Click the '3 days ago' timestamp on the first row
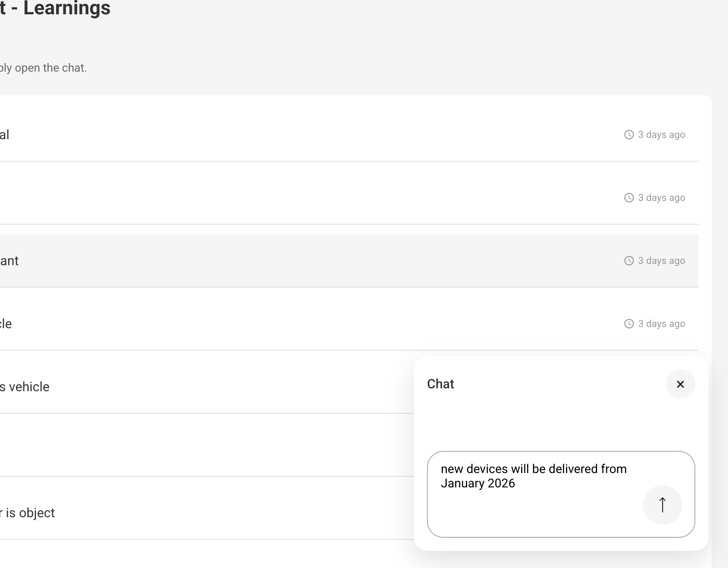Screen dimensions: 728x568 661,134
